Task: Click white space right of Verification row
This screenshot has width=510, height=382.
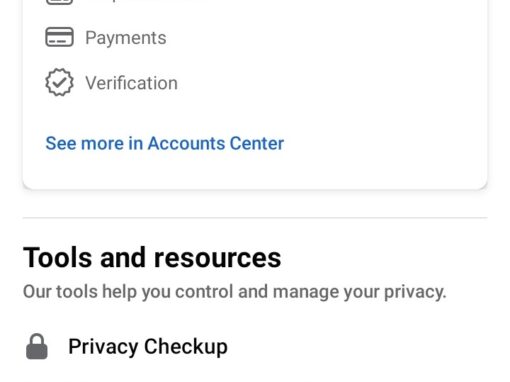Action: coord(333,83)
